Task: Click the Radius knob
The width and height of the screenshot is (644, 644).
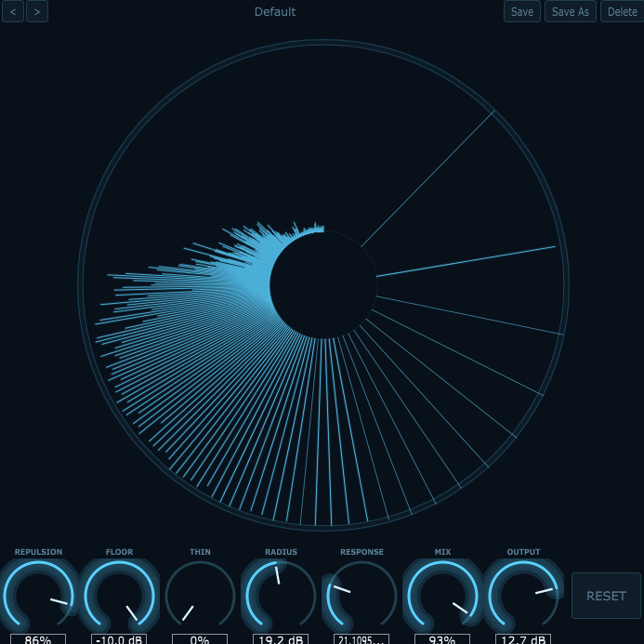Action: pos(281,595)
